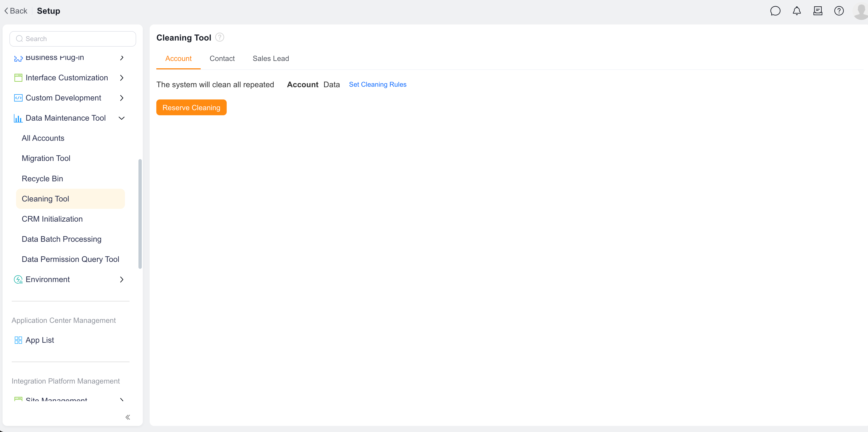Go Back using the arrow
The image size is (868, 432).
click(16, 11)
